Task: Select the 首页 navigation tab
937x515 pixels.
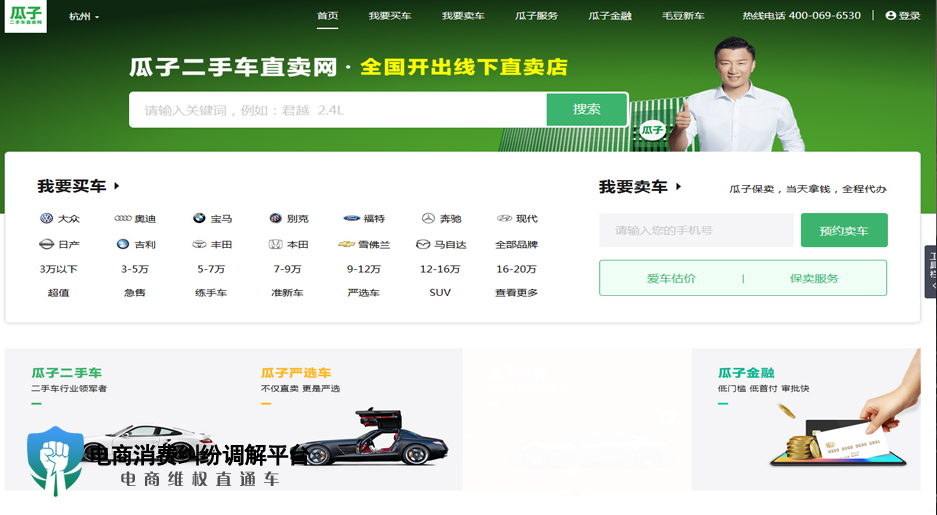Action: [327, 16]
